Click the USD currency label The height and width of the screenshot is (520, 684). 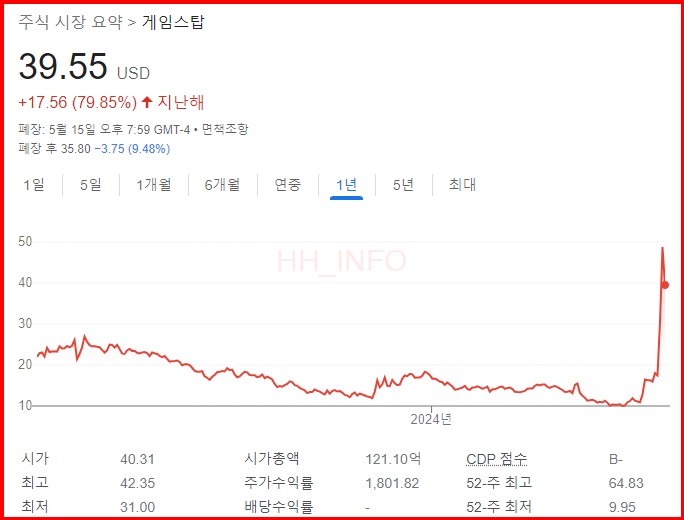133,73
